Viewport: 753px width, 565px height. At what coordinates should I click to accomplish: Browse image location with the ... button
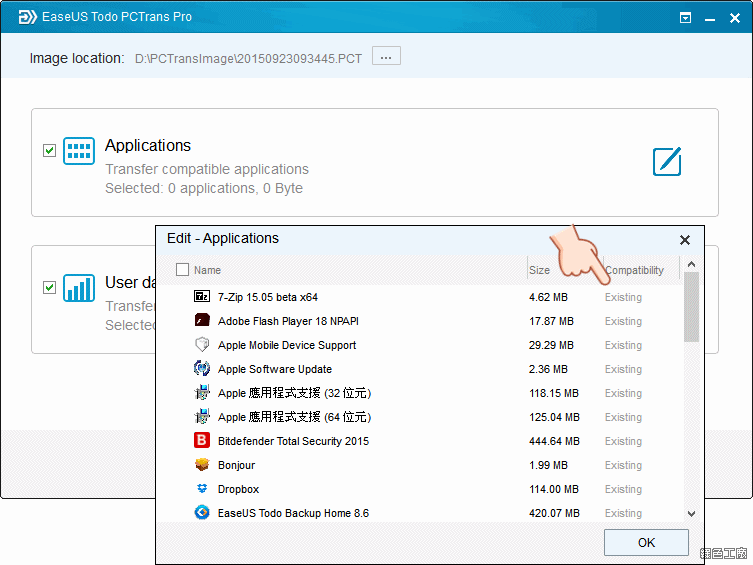[386, 57]
